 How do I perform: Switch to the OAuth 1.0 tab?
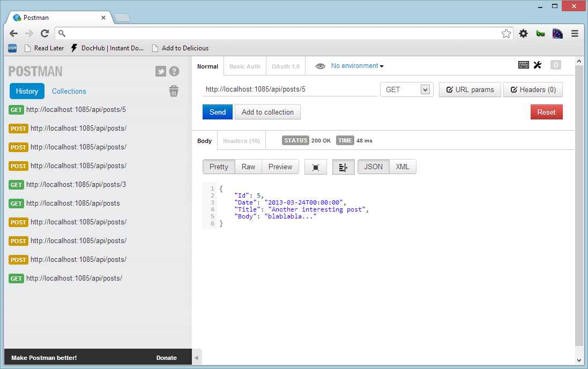pyautogui.click(x=285, y=66)
